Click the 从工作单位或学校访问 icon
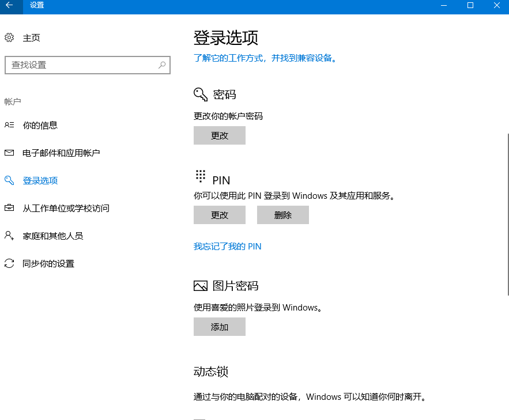 (9, 208)
